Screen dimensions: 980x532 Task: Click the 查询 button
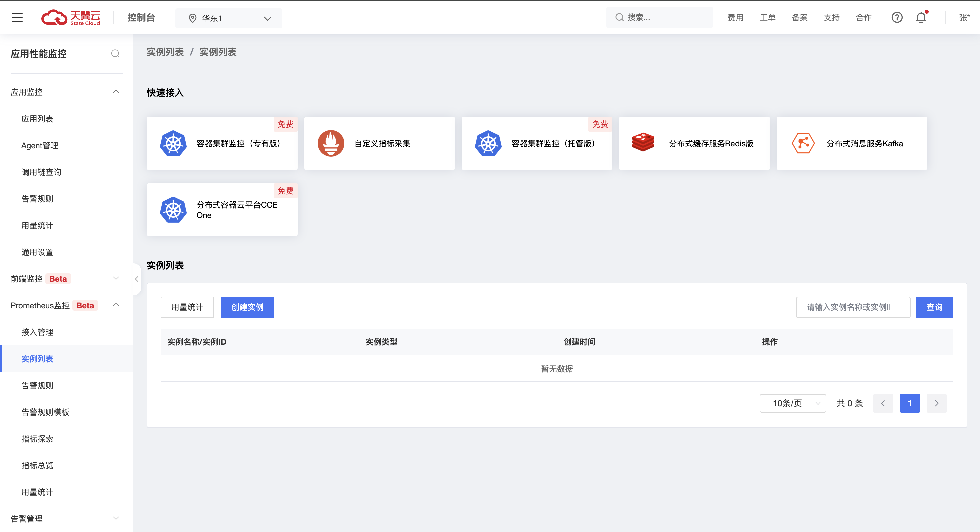coord(934,307)
